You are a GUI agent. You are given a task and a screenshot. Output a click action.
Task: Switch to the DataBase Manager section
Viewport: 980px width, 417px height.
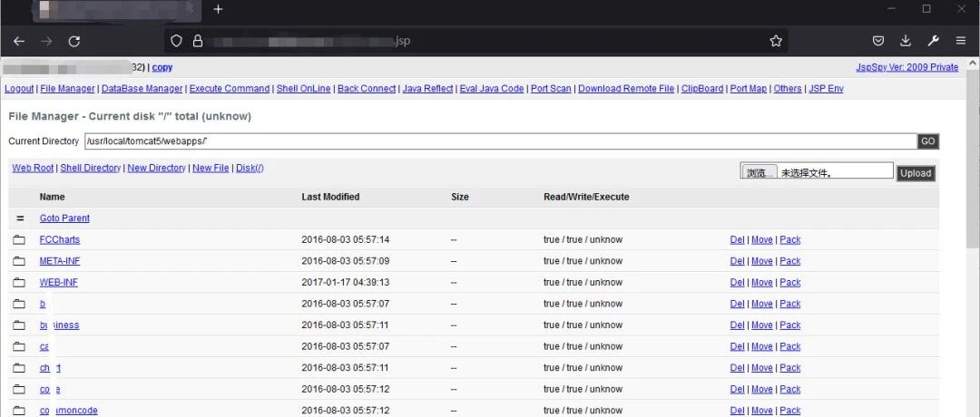click(142, 89)
